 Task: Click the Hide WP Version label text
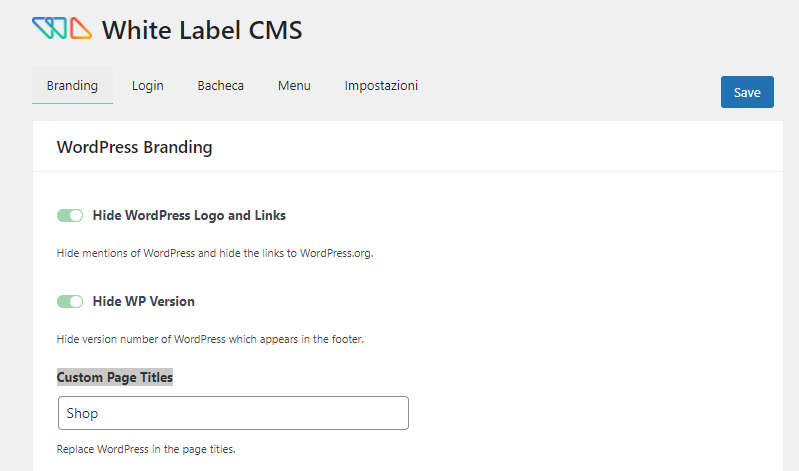coord(143,301)
